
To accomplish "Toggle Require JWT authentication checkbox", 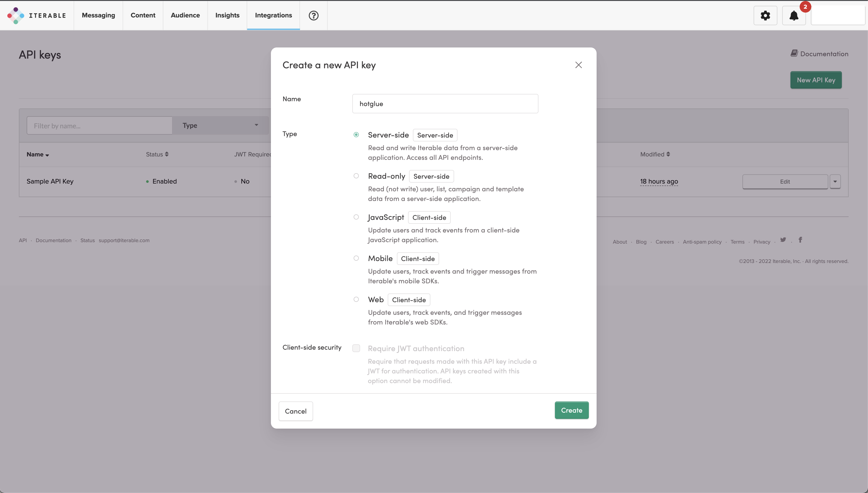I will click(356, 348).
